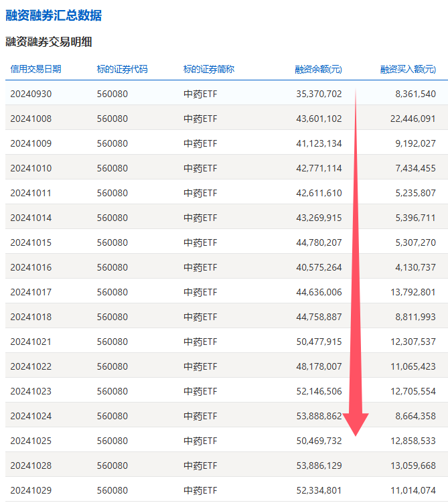Select date cell 20241018
Viewport: 448px width, 503px height.
click(x=31, y=317)
